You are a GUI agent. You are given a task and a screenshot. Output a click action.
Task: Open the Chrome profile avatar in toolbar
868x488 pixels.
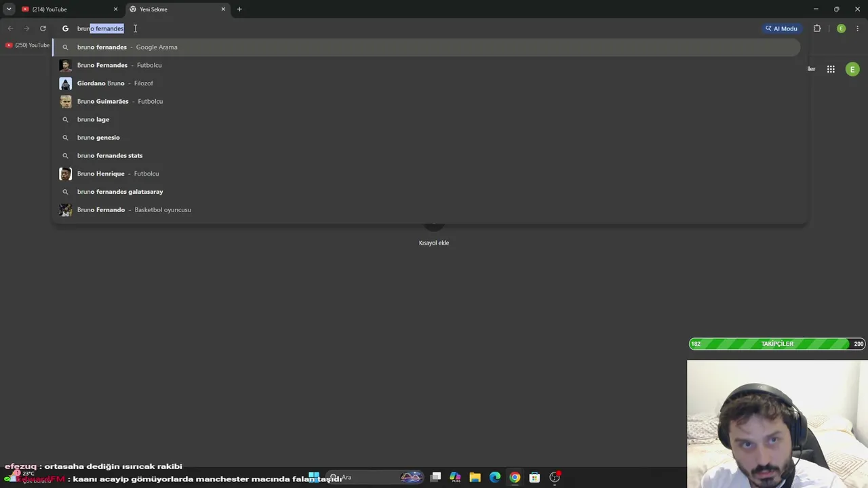[x=841, y=28]
